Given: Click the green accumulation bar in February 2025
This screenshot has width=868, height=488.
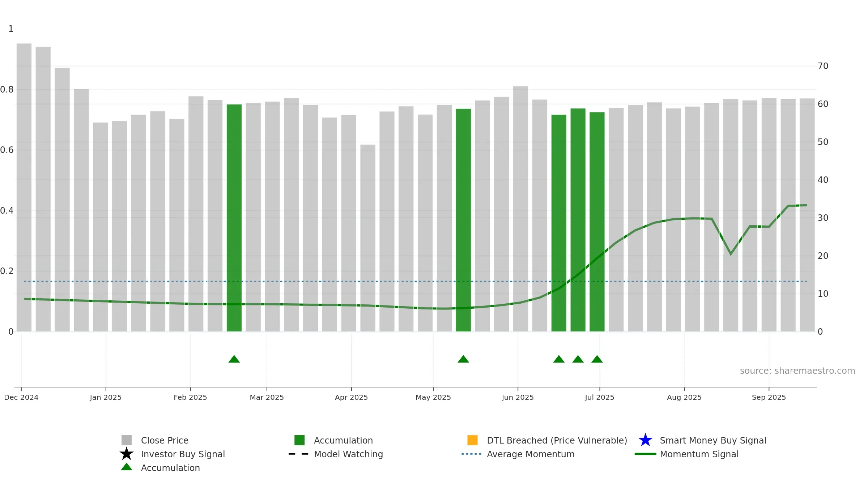Looking at the screenshot, I should pos(234,218).
